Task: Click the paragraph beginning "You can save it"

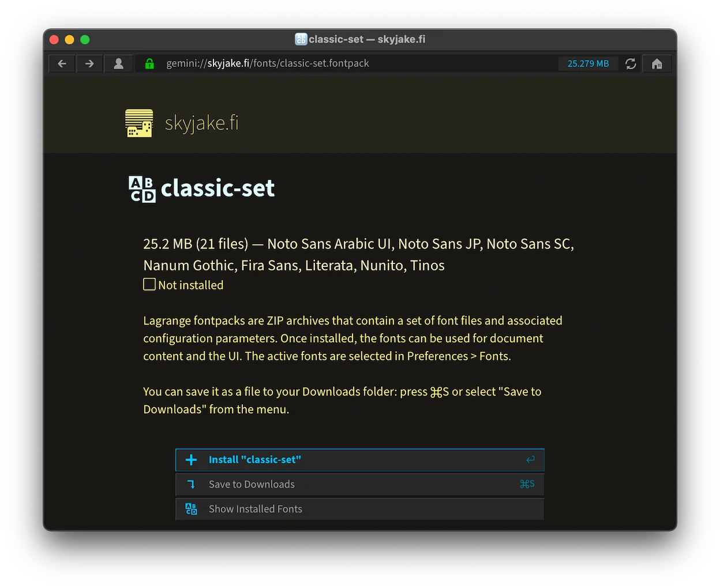Action: (x=342, y=400)
